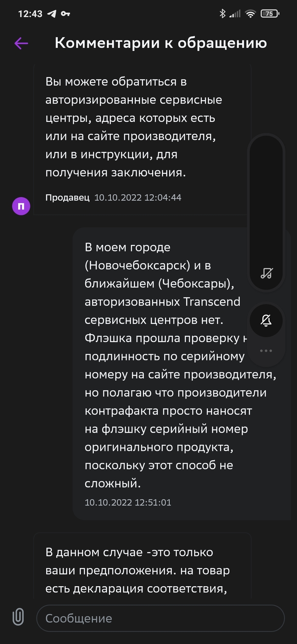Click the Telegram icon in status bar

pos(52,14)
